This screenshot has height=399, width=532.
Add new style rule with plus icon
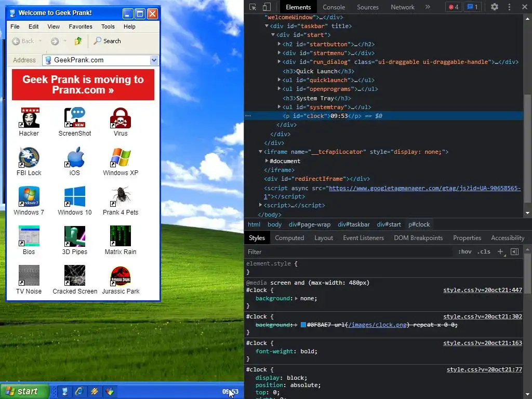(500, 252)
